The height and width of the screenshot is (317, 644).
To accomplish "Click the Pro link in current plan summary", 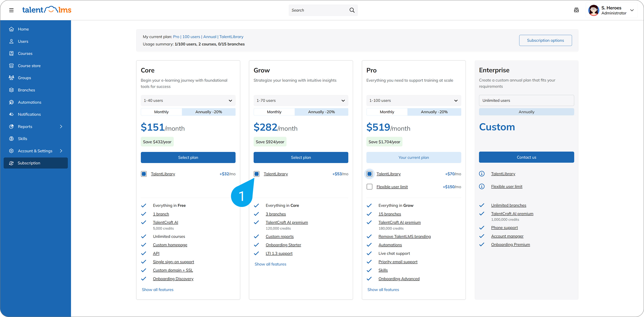I will click(176, 37).
